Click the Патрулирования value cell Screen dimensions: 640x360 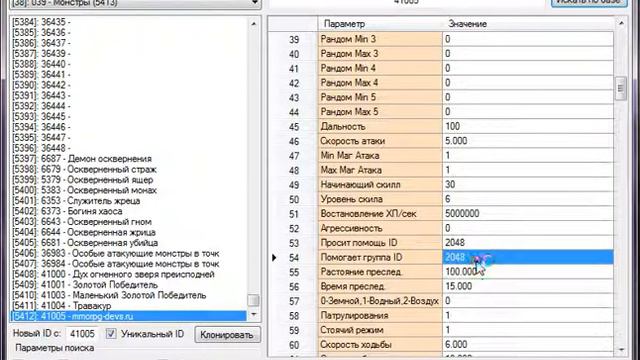point(528,316)
